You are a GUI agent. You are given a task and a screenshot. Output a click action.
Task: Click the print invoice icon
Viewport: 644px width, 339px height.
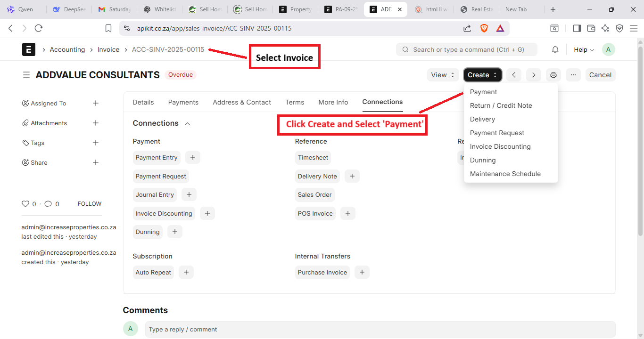(x=553, y=75)
